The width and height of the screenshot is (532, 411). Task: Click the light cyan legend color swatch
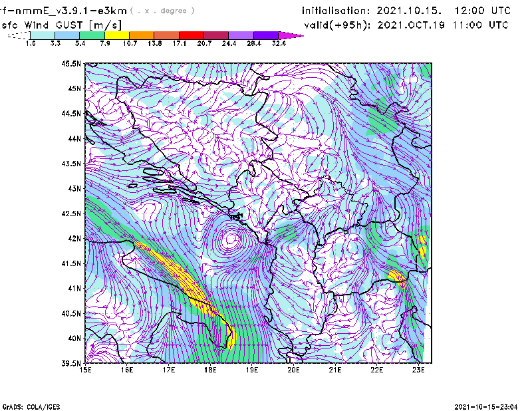coord(43,35)
